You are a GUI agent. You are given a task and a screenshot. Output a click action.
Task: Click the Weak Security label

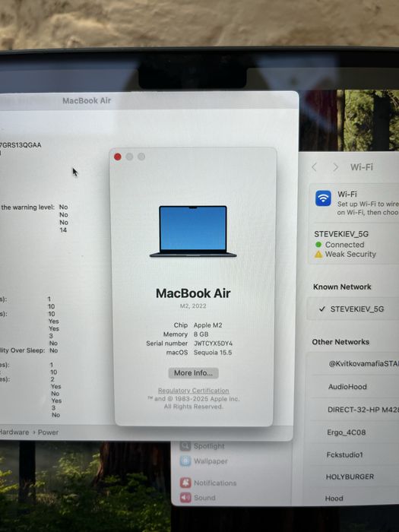click(350, 254)
